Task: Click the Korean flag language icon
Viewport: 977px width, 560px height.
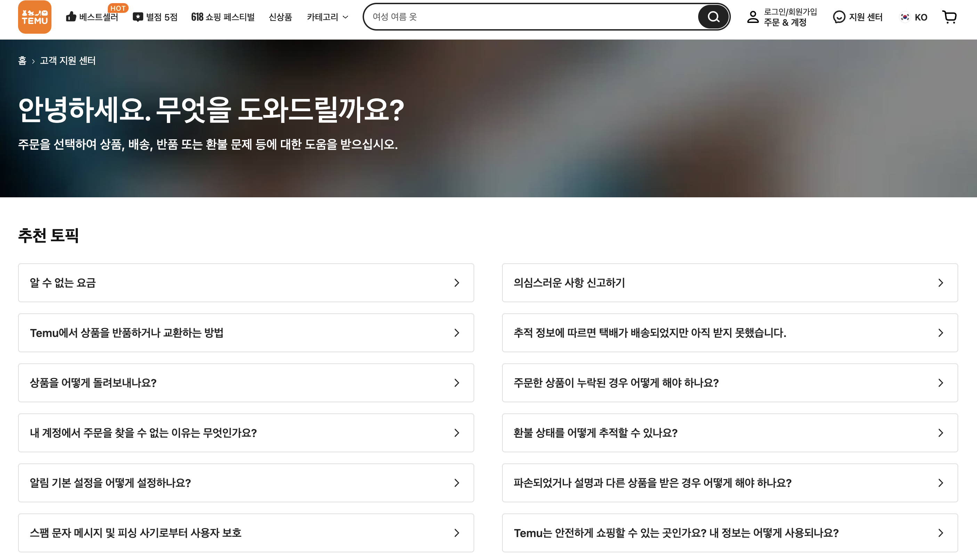Action: [905, 17]
